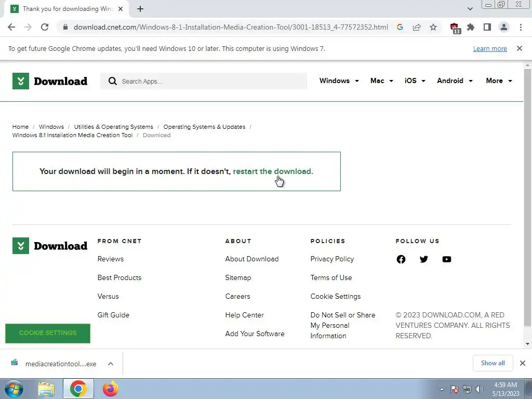Click the footer Download logo
532x399 pixels.
(50, 246)
